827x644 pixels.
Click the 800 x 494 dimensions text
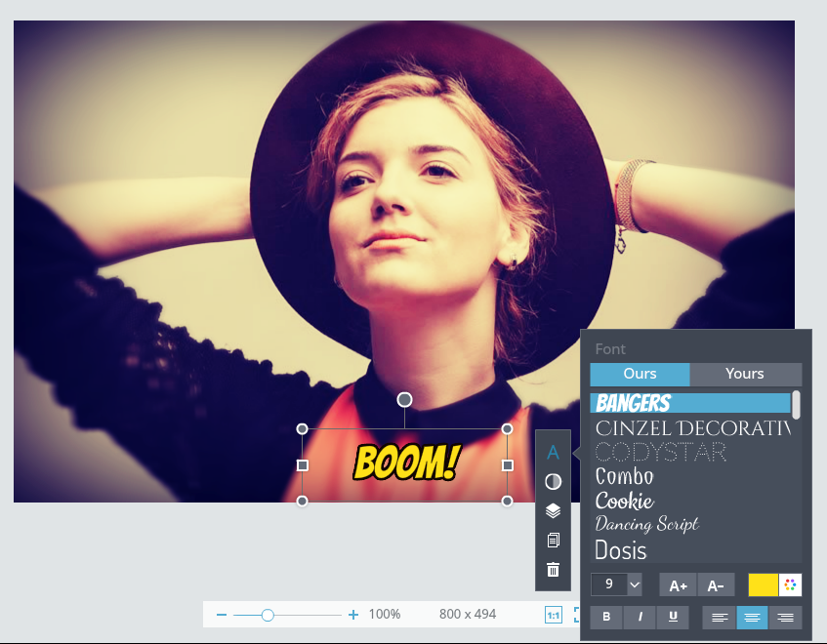(x=468, y=615)
